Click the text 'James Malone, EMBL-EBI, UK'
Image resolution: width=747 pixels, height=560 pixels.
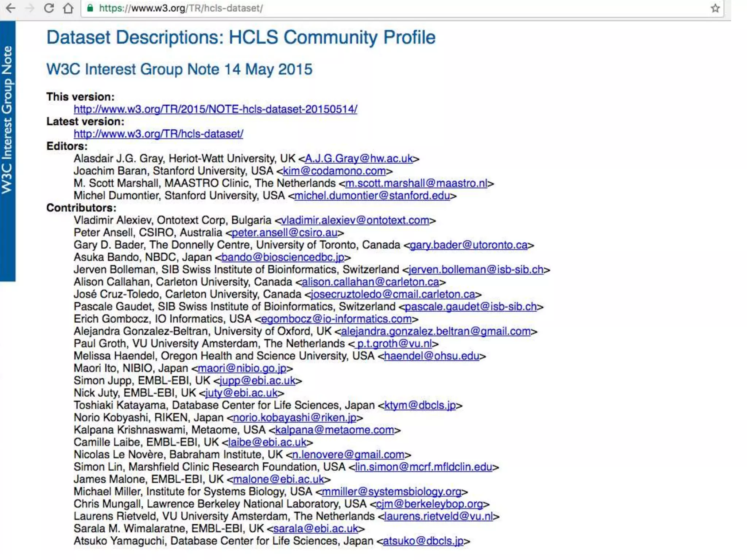[148, 480]
